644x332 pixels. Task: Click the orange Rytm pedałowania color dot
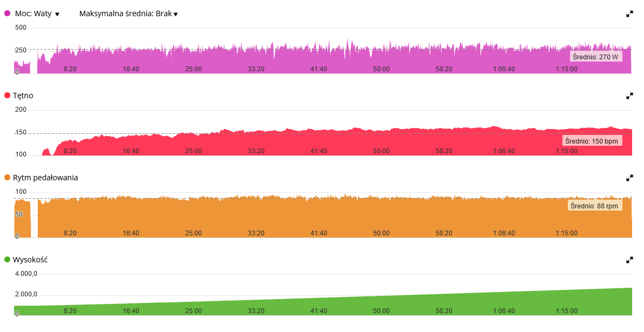tap(8, 178)
